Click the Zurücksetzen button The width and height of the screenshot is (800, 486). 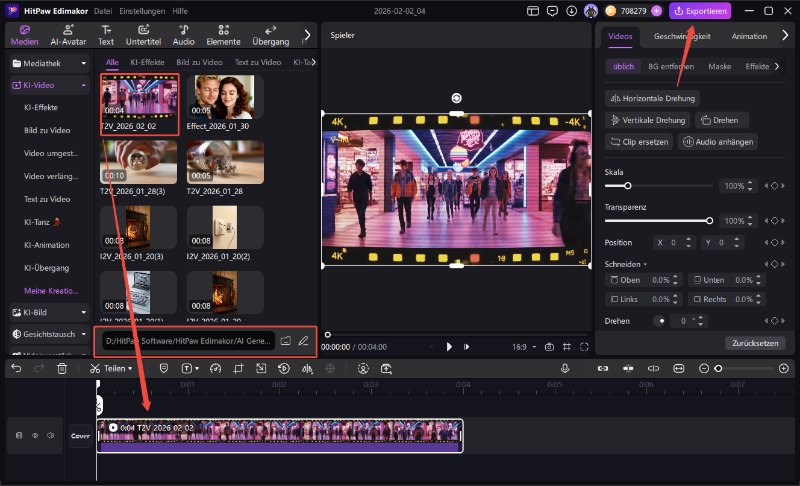pyautogui.click(x=755, y=343)
